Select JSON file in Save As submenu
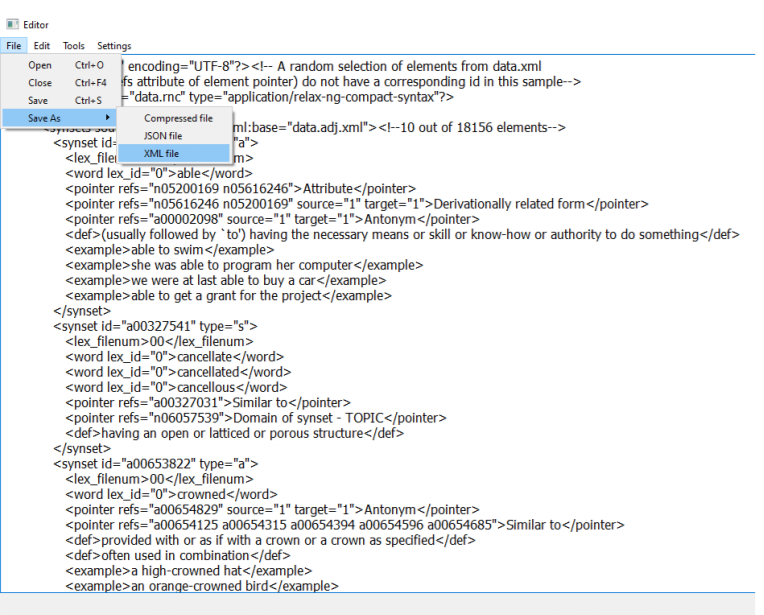Image resolution: width=764 pixels, height=615 pixels. [x=174, y=136]
